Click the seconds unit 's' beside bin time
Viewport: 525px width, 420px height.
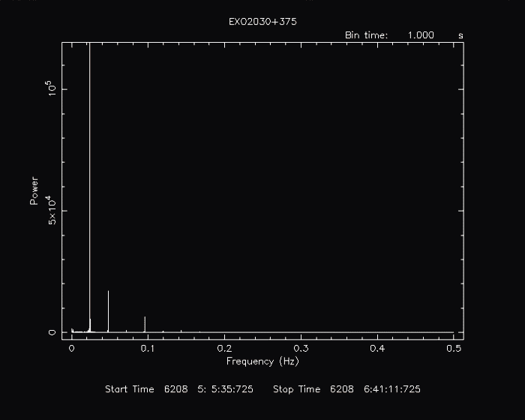460,35
